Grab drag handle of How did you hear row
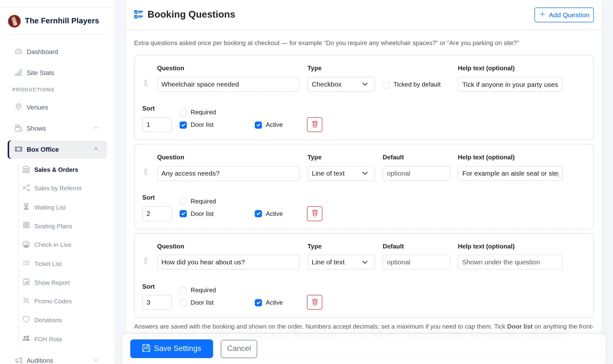The width and height of the screenshot is (613, 364). click(146, 261)
